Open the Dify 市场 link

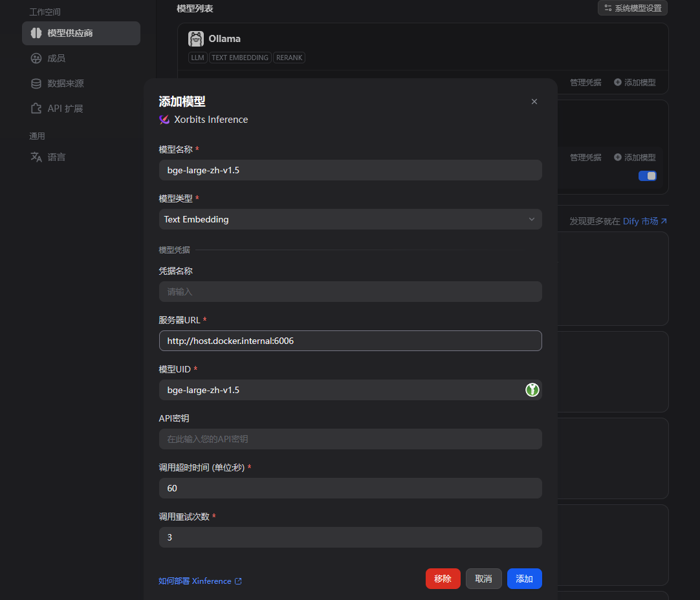pos(644,221)
